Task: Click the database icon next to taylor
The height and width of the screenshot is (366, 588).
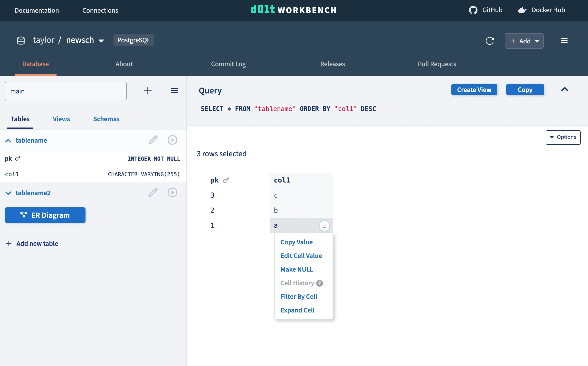Action: click(21, 40)
